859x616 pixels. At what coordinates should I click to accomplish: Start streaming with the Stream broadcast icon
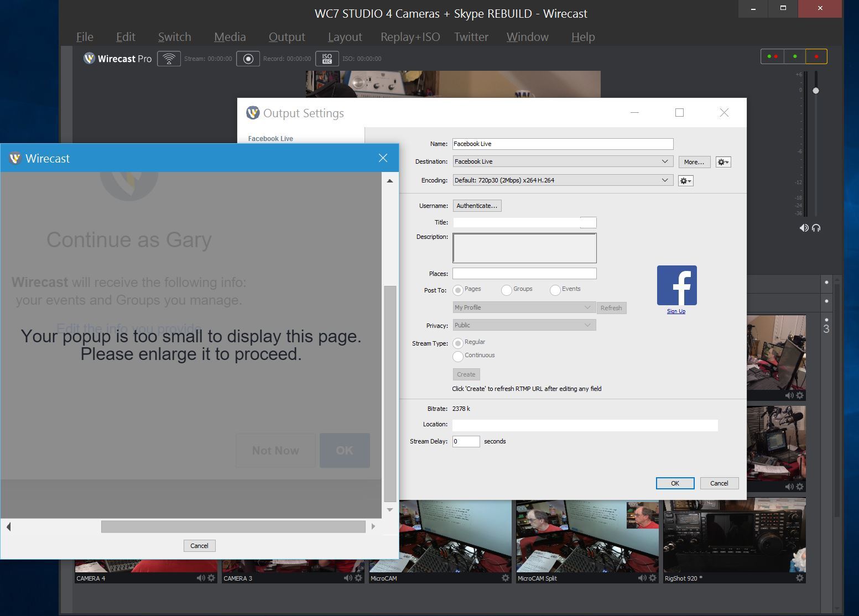click(169, 59)
